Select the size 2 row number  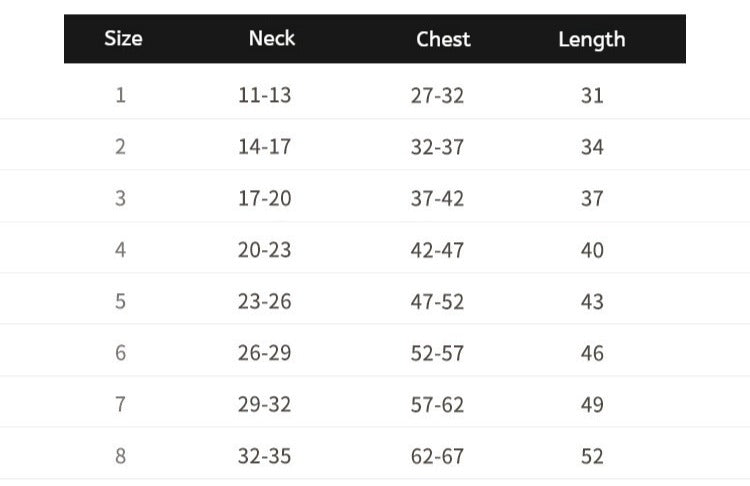tap(121, 147)
